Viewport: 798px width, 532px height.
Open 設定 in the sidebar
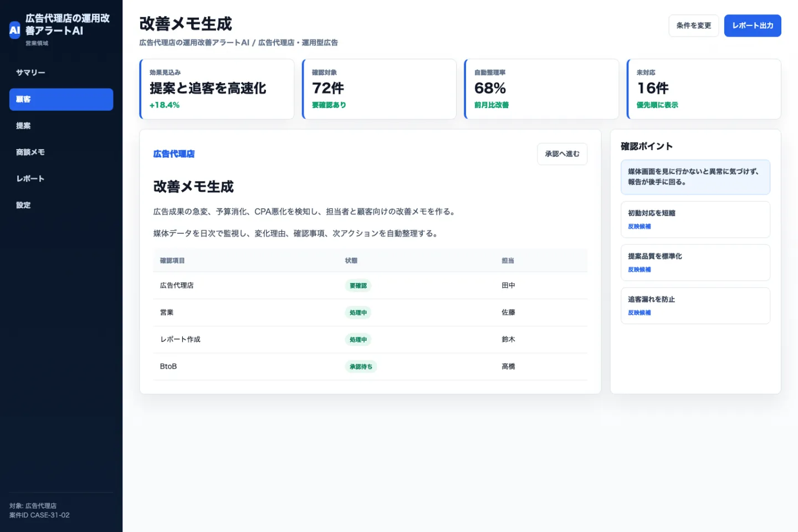pyautogui.click(x=61, y=205)
